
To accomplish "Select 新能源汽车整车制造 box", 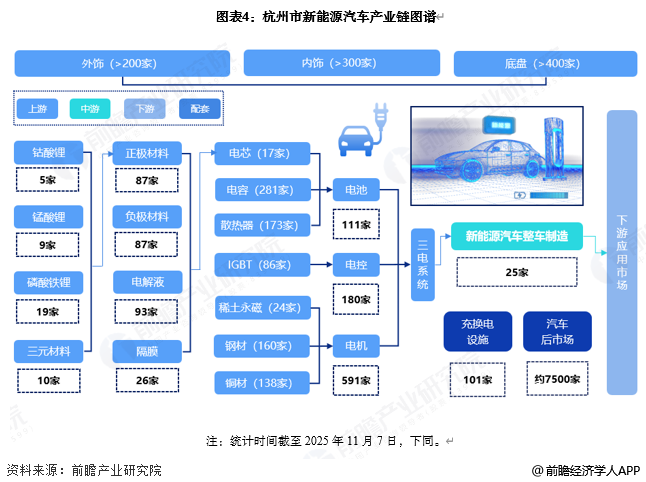I will [516, 237].
